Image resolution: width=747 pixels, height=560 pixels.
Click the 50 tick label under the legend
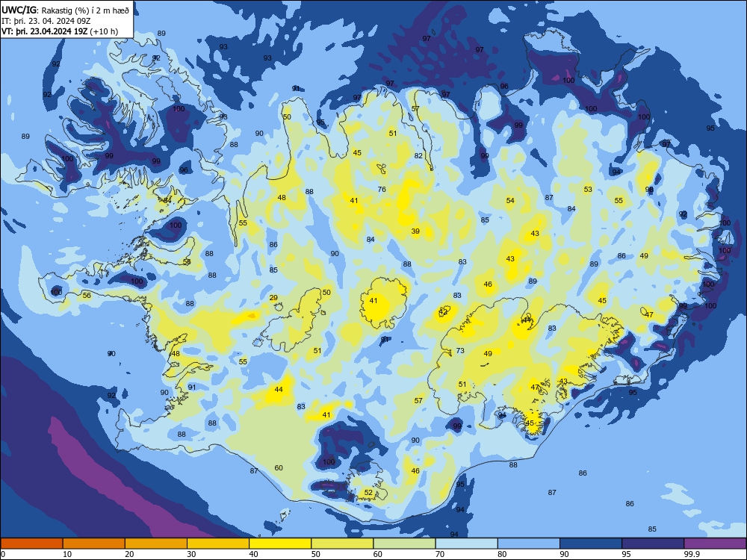(315, 554)
